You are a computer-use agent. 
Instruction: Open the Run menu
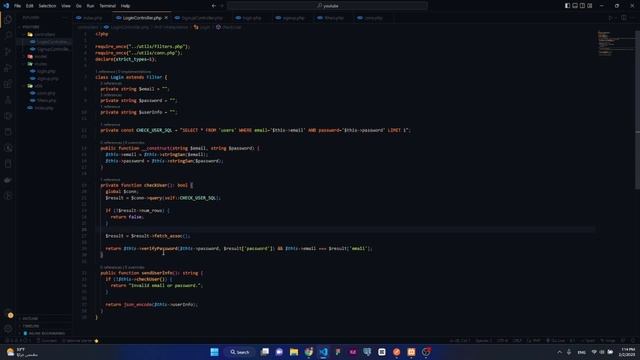click(x=90, y=6)
